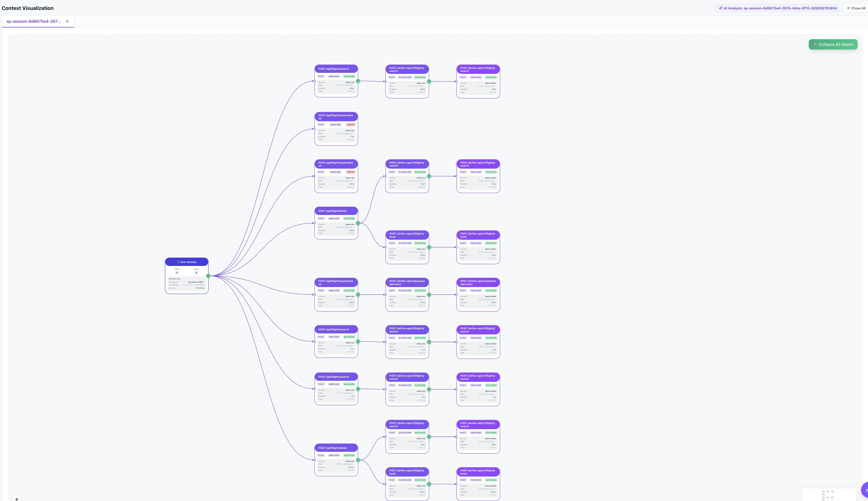Switch to the sp-session-6d6675e4 tab
Screen dimensions: 868x501
point(33,21)
